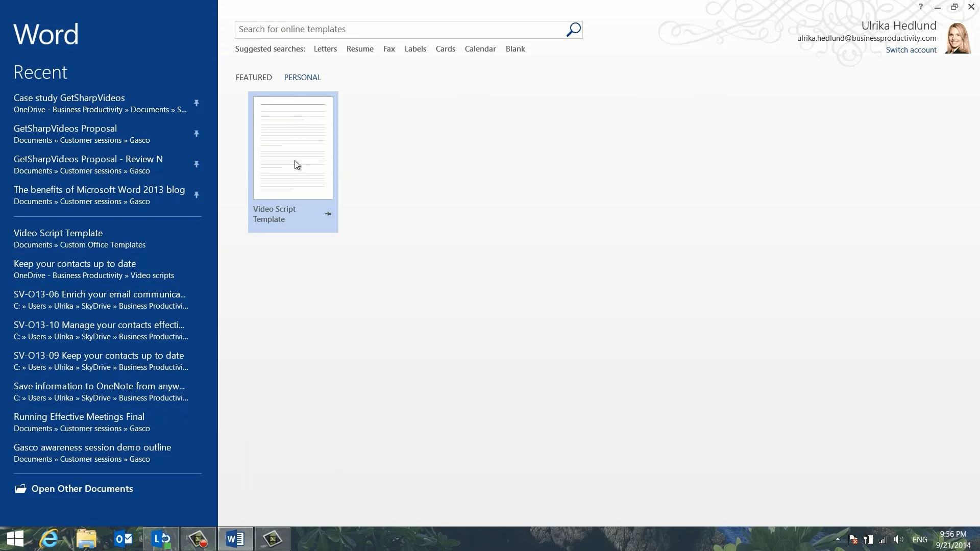This screenshot has height=551, width=980.
Task: Click the Switch account link
Action: click(911, 50)
